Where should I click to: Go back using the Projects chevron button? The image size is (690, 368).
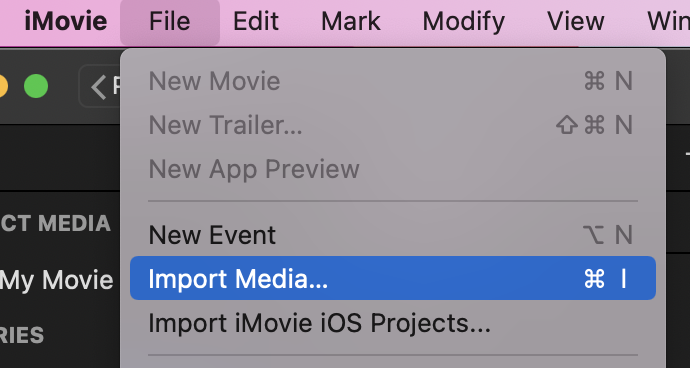point(100,86)
